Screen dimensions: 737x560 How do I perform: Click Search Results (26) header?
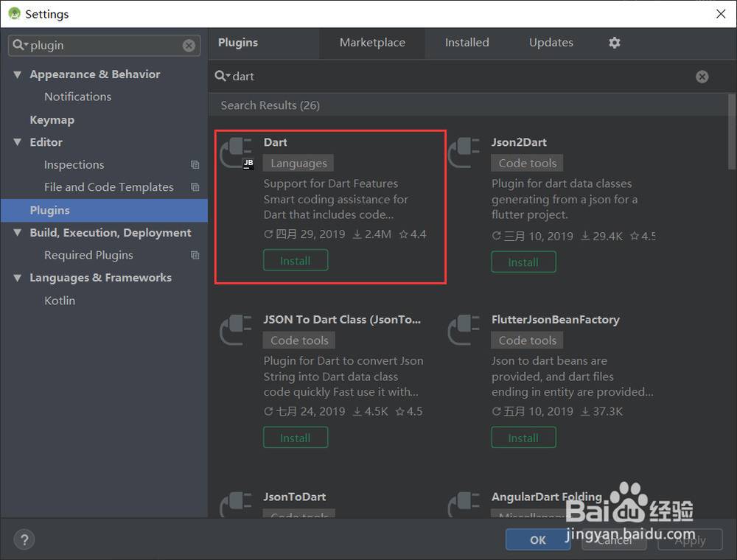pyautogui.click(x=270, y=105)
